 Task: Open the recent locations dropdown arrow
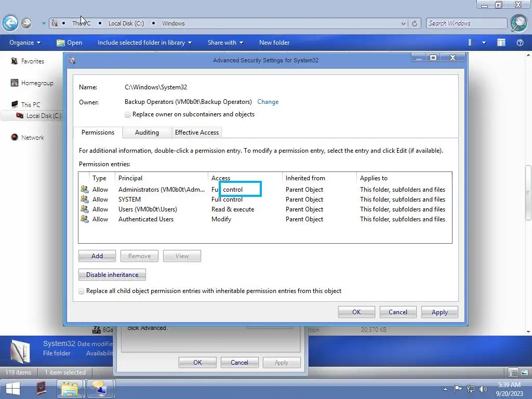tap(44, 23)
